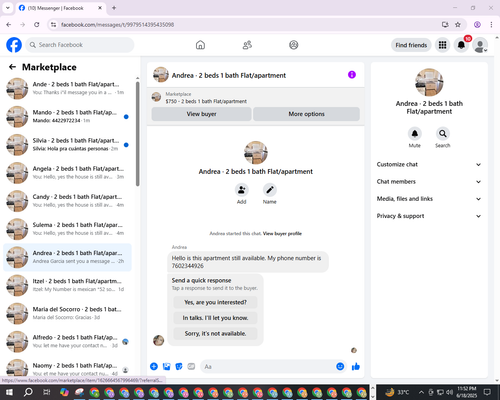The height and width of the screenshot is (400, 500).
Task: Open Task View on taskbar
Action: tap(46, 392)
